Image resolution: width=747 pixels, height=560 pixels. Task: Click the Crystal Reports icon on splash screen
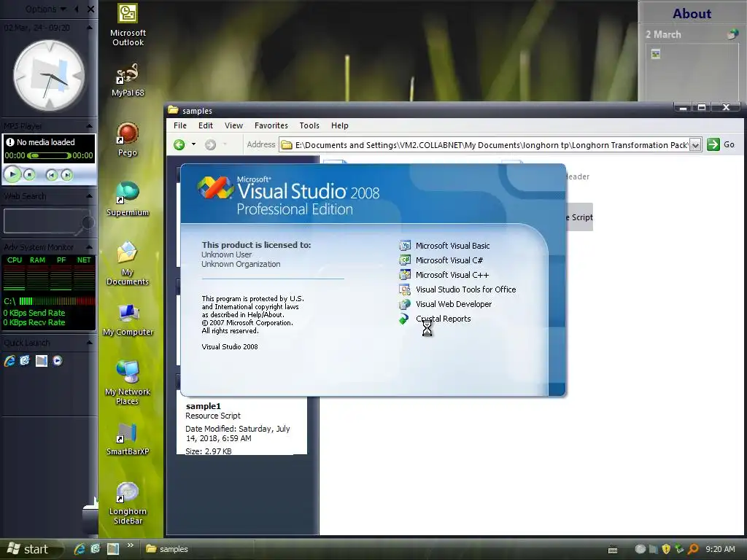[x=404, y=319]
